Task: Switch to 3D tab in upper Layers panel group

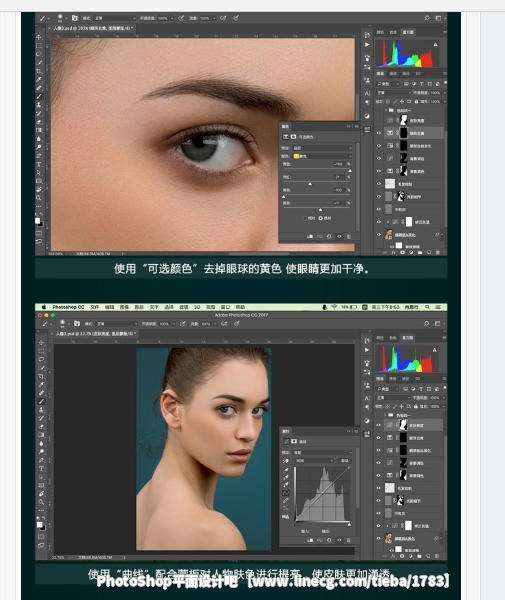Action: pyautogui.click(x=418, y=73)
